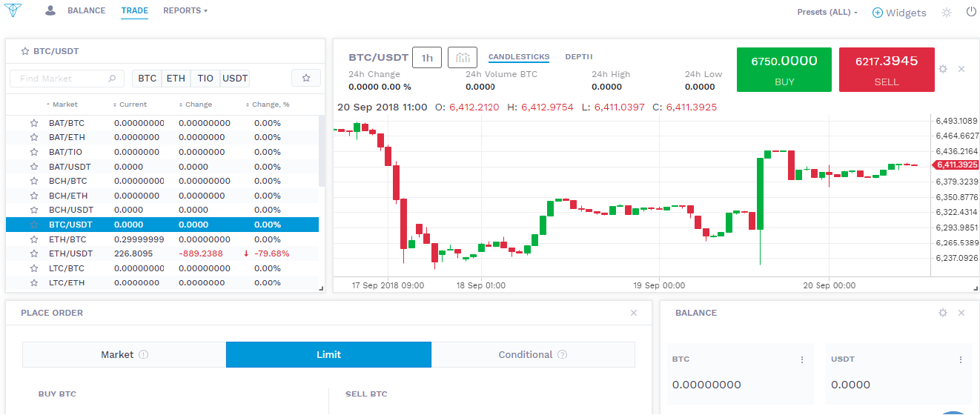The image size is (980, 418).
Task: Filter markets by USDT
Action: tap(235, 79)
